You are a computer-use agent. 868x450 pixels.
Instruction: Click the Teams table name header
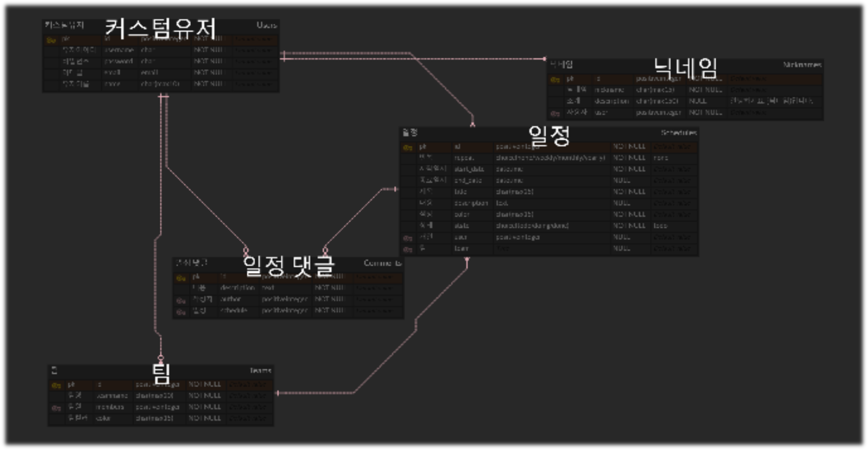[260, 371]
